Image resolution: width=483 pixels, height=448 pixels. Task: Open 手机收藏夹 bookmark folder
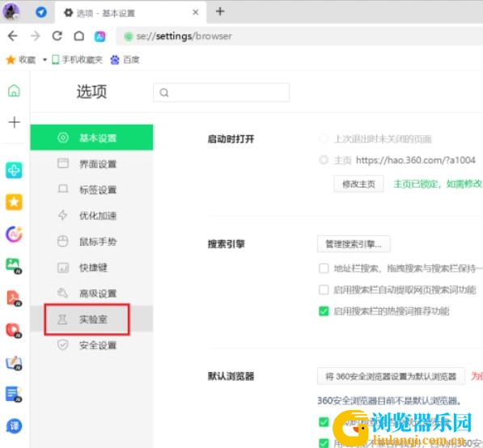coord(77,60)
